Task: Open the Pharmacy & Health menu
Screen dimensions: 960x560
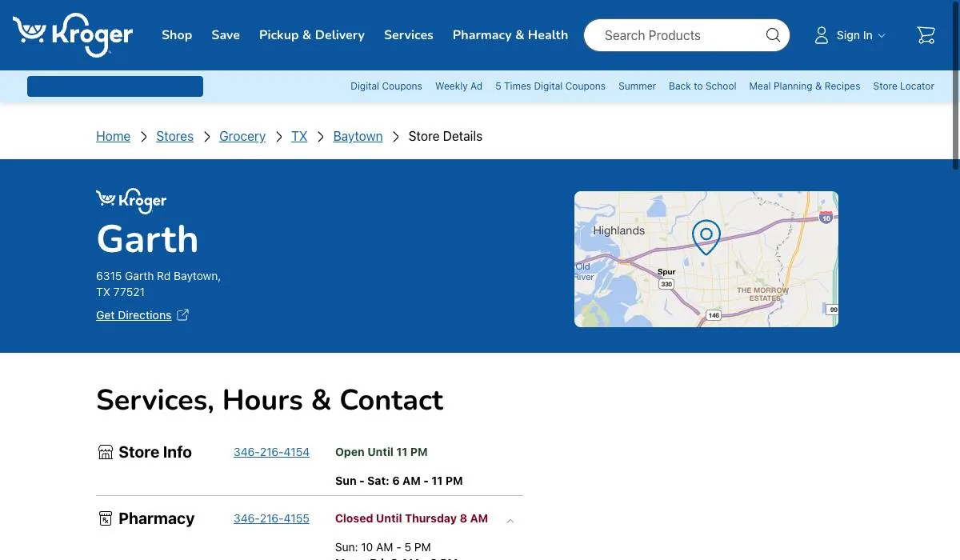Action: click(510, 35)
